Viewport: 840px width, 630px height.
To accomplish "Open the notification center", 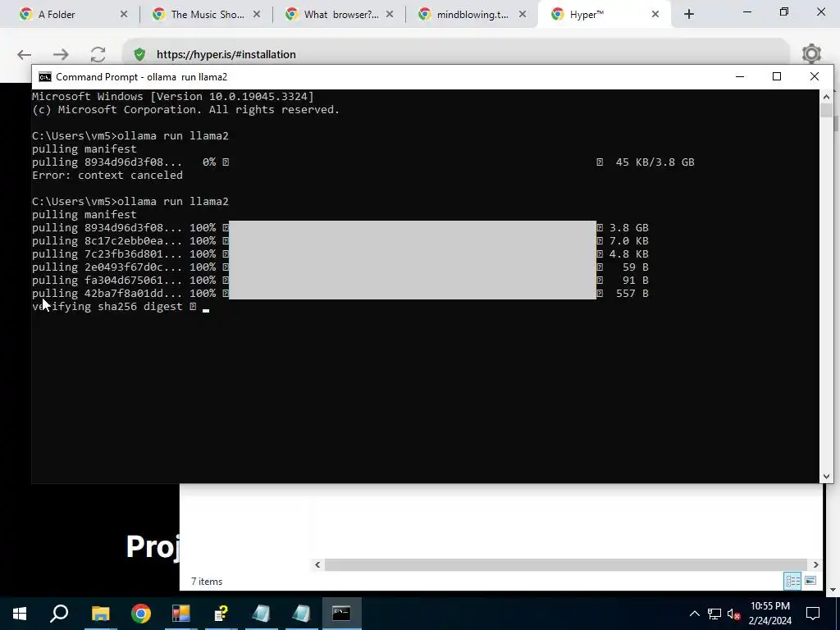I will [813, 614].
